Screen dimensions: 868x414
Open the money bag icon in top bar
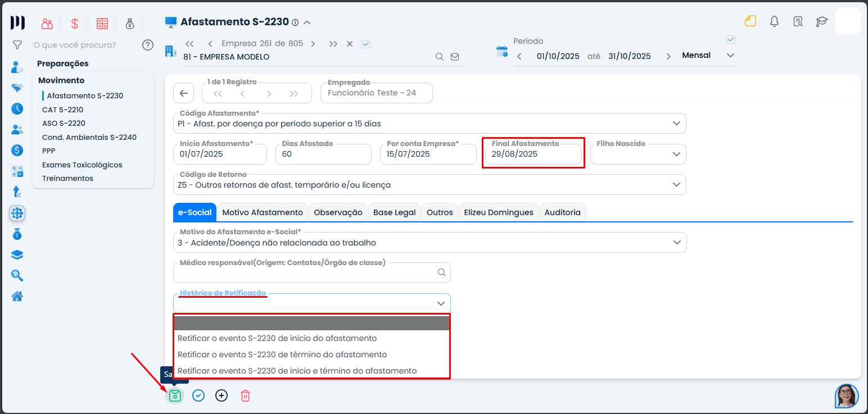pyautogui.click(x=130, y=23)
